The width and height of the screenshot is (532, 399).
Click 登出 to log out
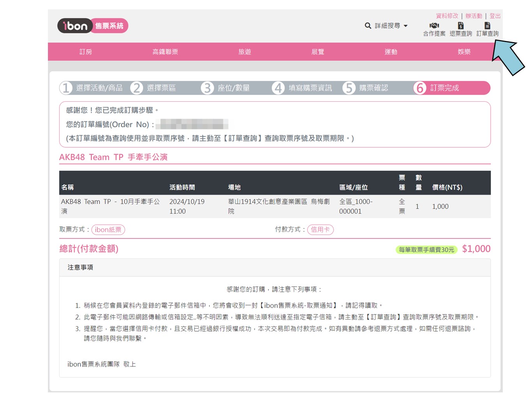(495, 16)
